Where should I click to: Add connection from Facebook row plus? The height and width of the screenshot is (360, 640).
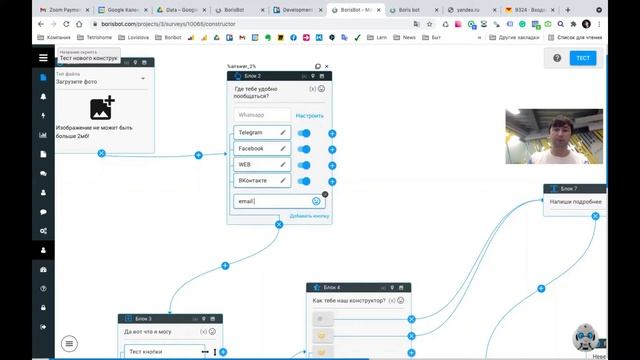[332, 150]
